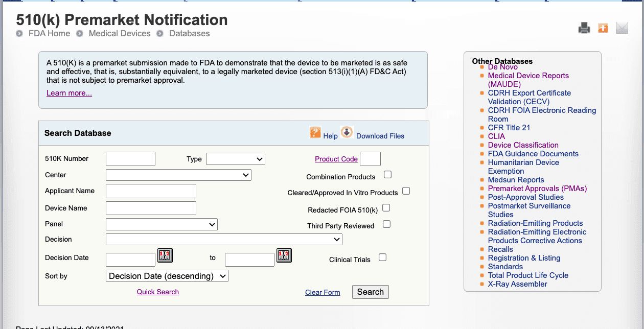This screenshot has width=644, height=329.
Task: Click the Clear Form link
Action: click(323, 292)
